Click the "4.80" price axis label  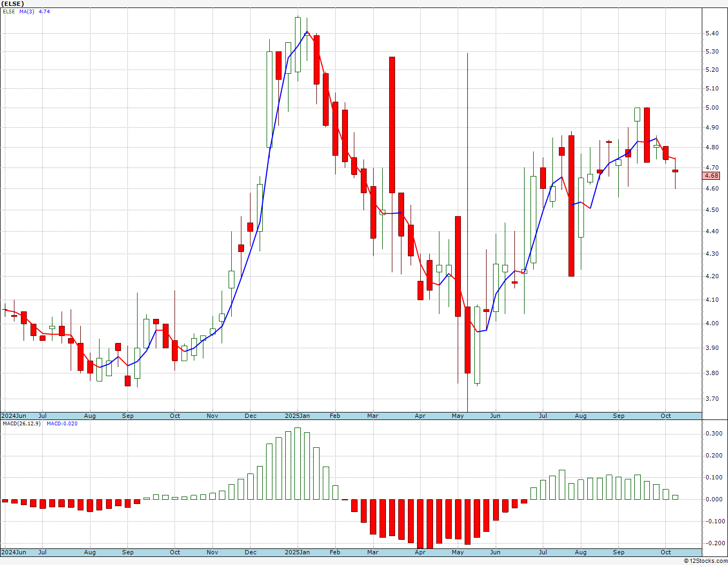(712, 147)
